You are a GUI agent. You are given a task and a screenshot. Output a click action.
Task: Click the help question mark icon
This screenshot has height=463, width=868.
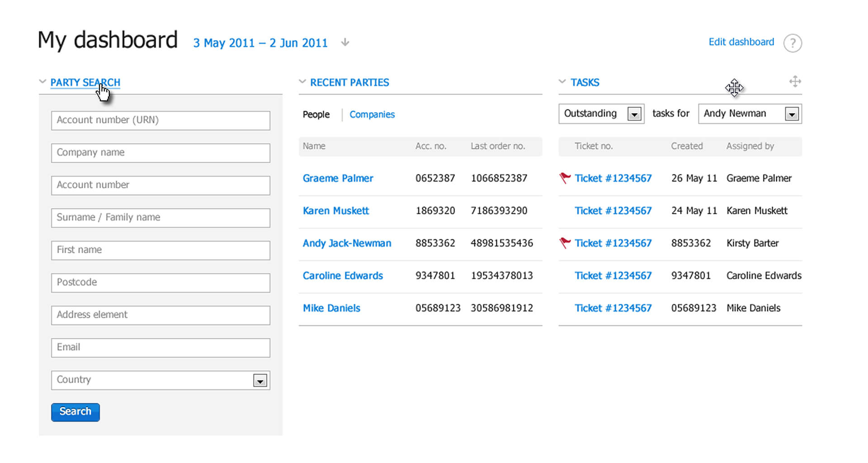tap(792, 43)
